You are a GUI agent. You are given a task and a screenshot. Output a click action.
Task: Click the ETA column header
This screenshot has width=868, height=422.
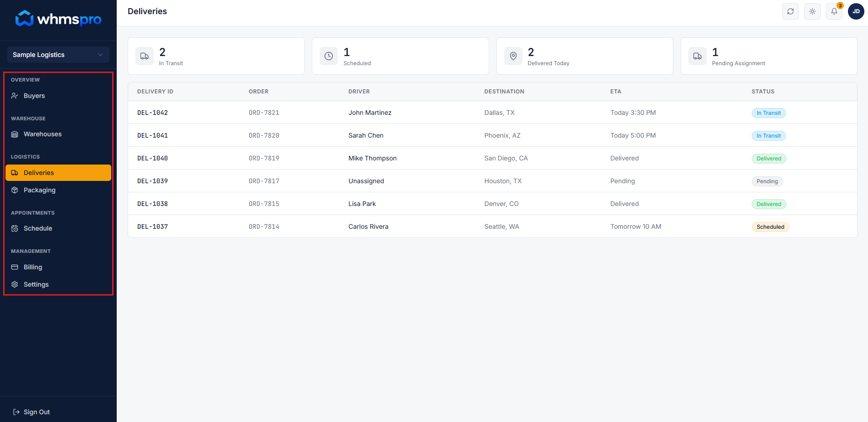(616, 92)
